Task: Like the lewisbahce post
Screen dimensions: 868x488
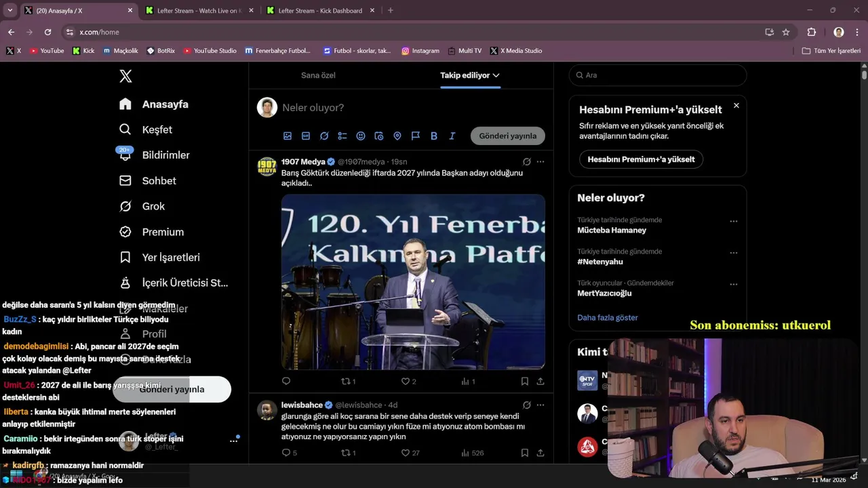Action: tap(410, 453)
